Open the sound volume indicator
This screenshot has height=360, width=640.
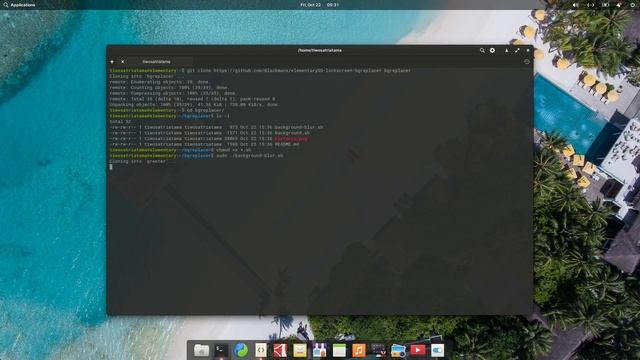tap(575, 5)
